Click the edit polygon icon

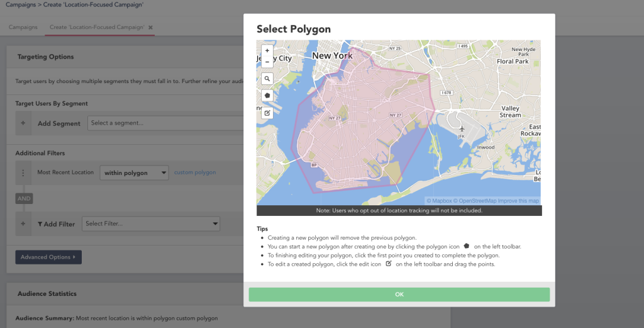(267, 113)
